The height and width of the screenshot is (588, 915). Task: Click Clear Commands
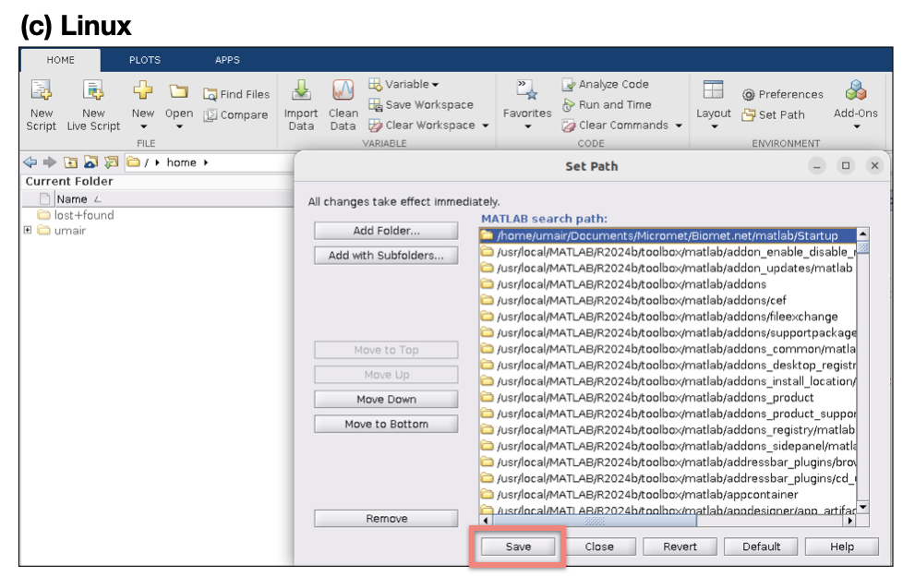[x=615, y=126]
